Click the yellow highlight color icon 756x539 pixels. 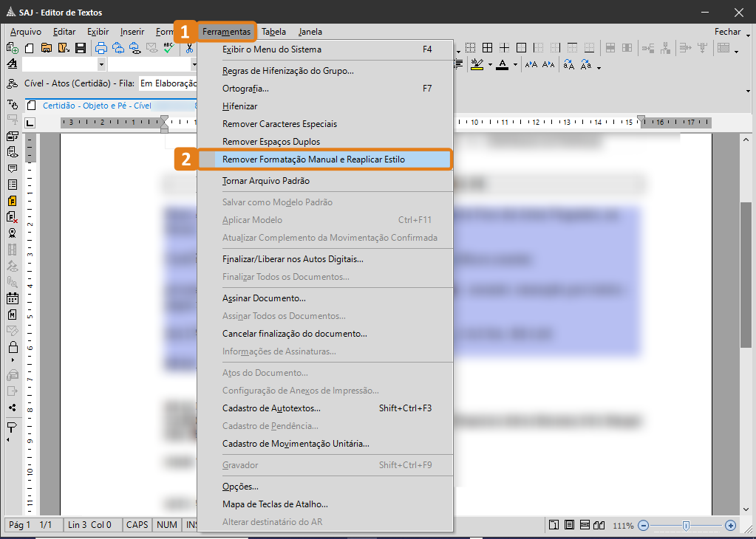477,64
